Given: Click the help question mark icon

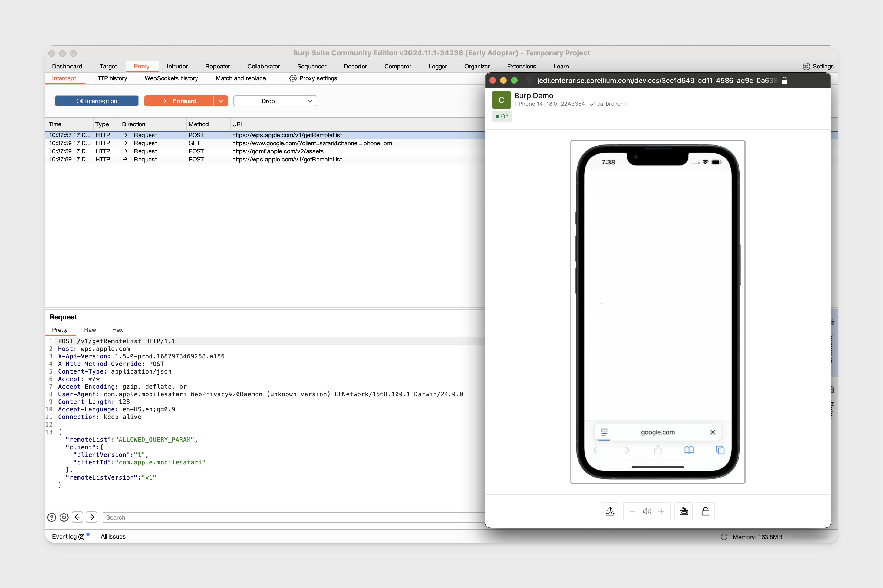Looking at the screenshot, I should (x=52, y=518).
